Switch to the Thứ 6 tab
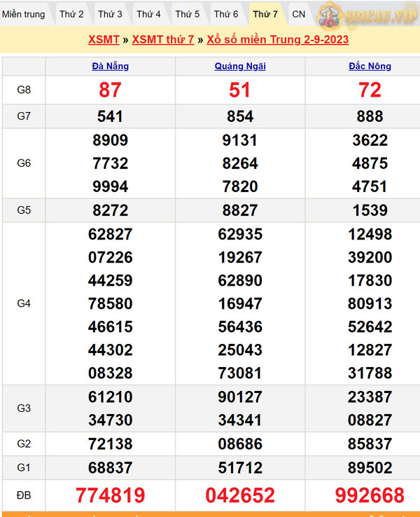Image resolution: width=420 pixels, height=517 pixels. [x=225, y=14]
